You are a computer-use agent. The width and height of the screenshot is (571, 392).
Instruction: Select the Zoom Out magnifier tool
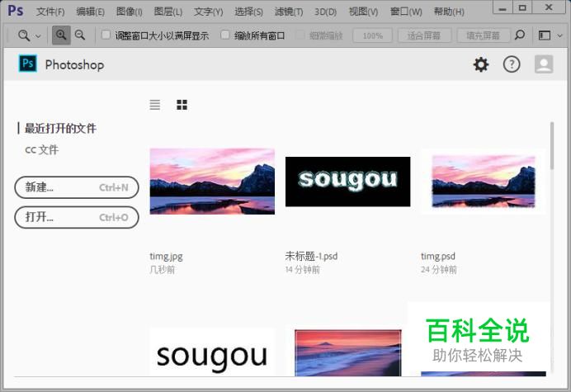80,35
